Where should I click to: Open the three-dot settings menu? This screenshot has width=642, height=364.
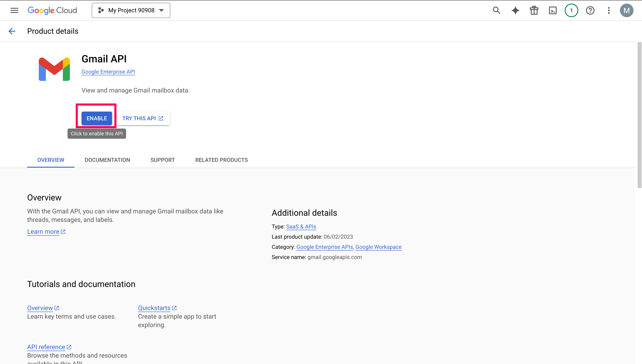[x=609, y=10]
